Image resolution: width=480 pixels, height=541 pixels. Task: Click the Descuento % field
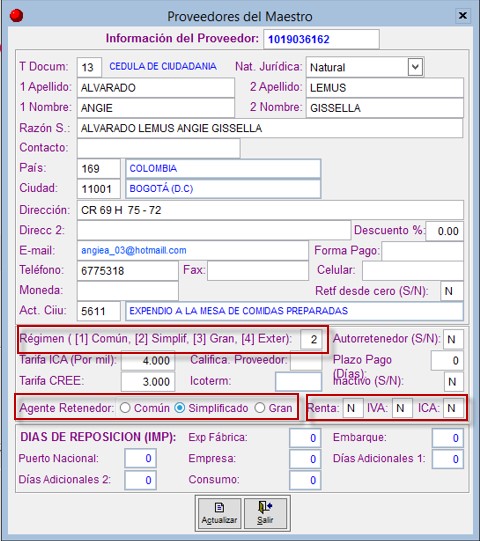pos(444,231)
